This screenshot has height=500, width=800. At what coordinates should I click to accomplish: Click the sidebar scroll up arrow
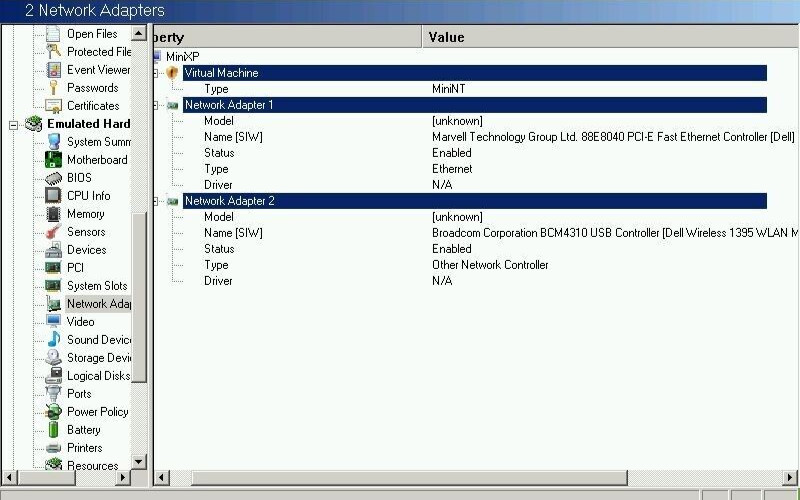tap(138, 33)
